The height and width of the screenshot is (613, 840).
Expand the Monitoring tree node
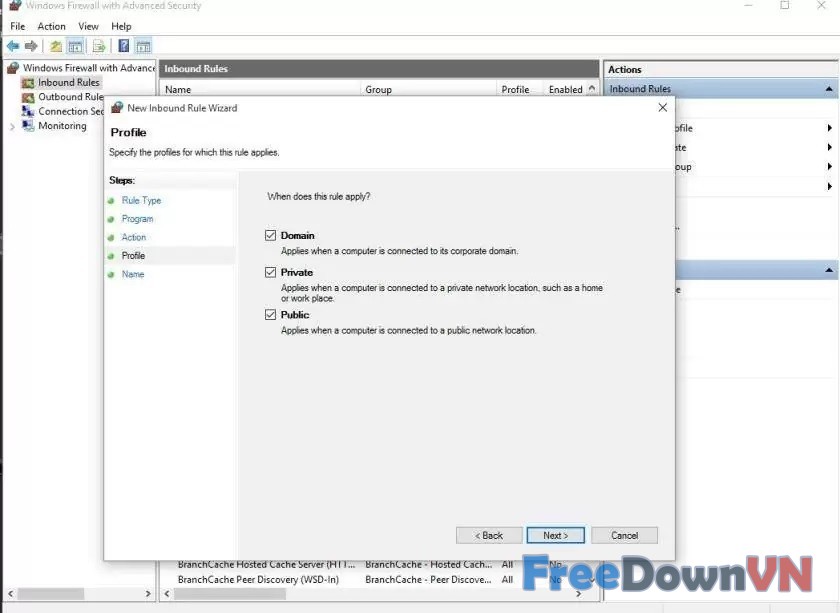point(12,126)
